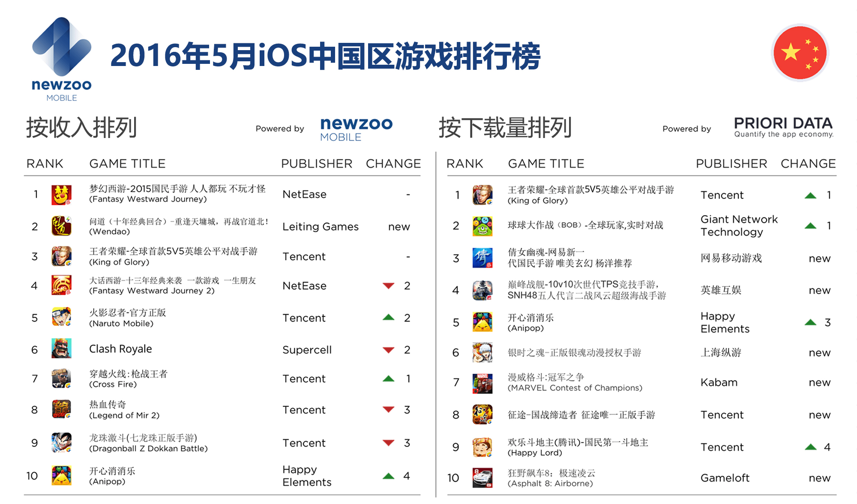
Task: Click green up arrow for Naruto Mobile
Action: pos(388,318)
